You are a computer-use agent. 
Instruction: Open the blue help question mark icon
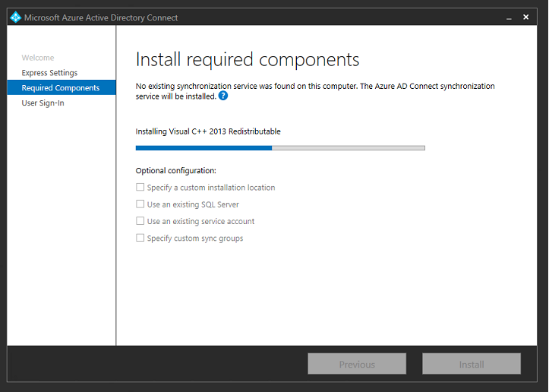[223, 96]
